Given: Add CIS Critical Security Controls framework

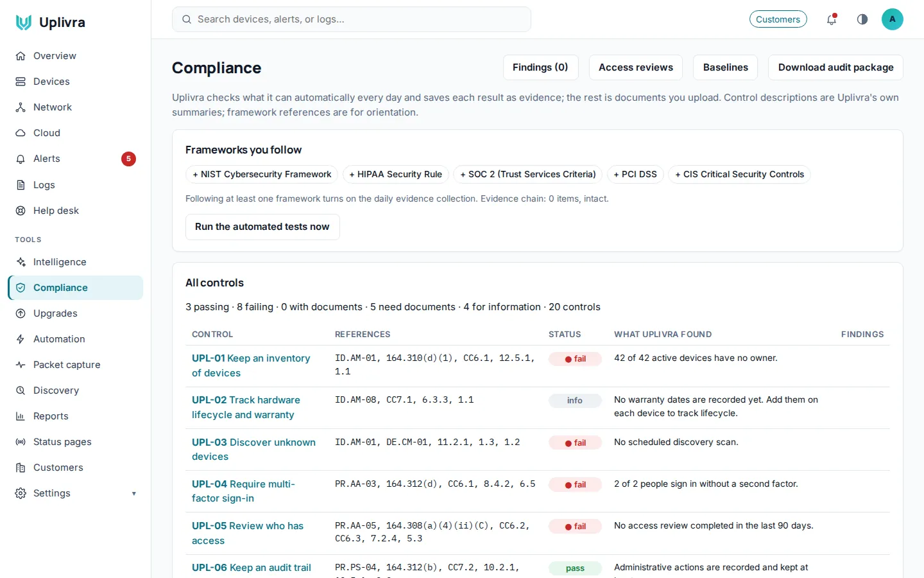Looking at the screenshot, I should pos(739,174).
